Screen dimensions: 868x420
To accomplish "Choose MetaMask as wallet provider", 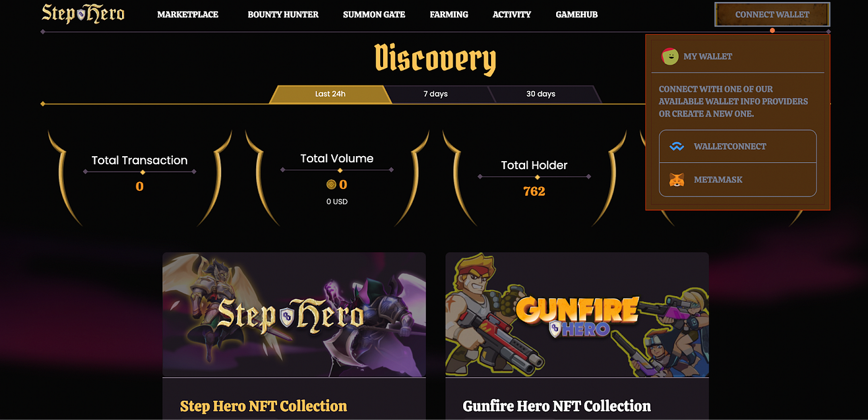I will [x=738, y=180].
